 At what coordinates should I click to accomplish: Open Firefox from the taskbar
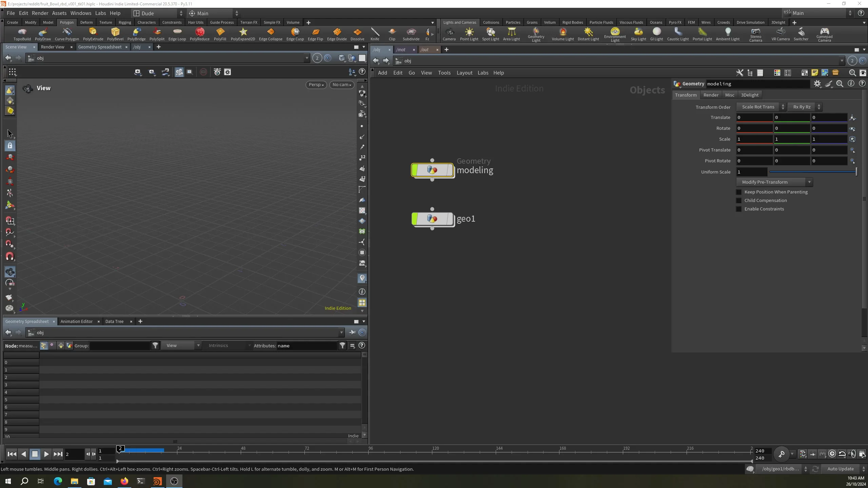124,481
